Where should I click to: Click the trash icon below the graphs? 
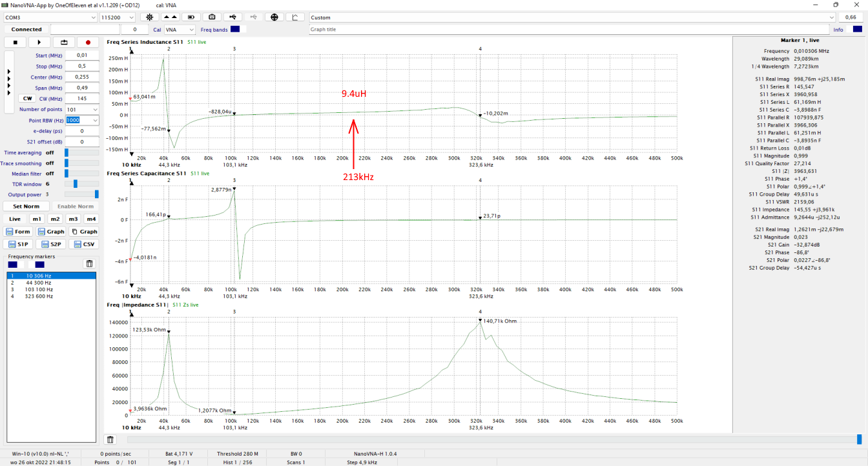point(110,440)
